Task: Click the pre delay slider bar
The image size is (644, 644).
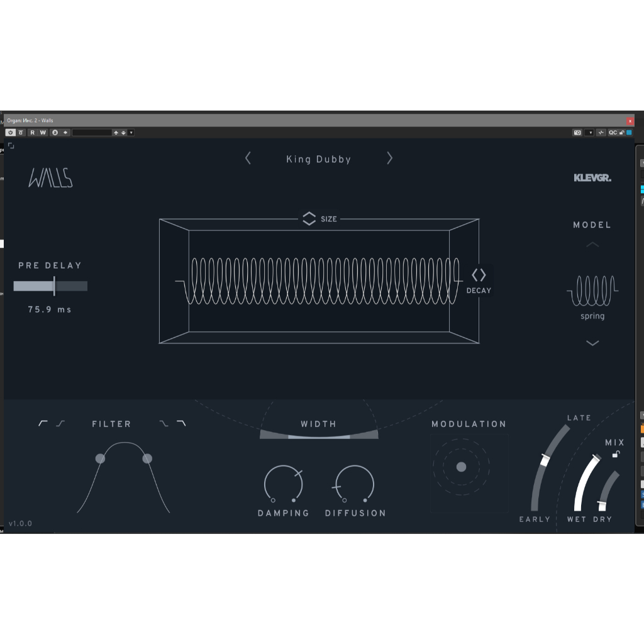Action: (x=50, y=286)
